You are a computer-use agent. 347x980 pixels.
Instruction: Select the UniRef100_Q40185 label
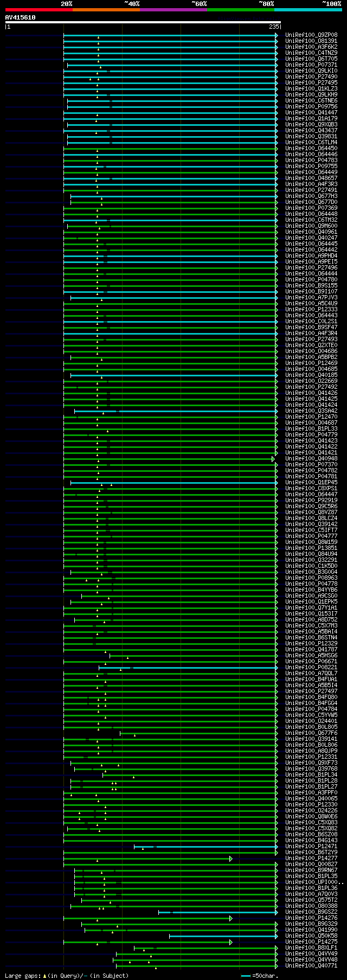pos(311,375)
